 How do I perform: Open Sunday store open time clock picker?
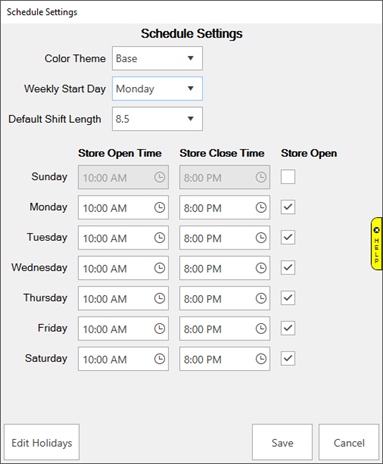(160, 177)
